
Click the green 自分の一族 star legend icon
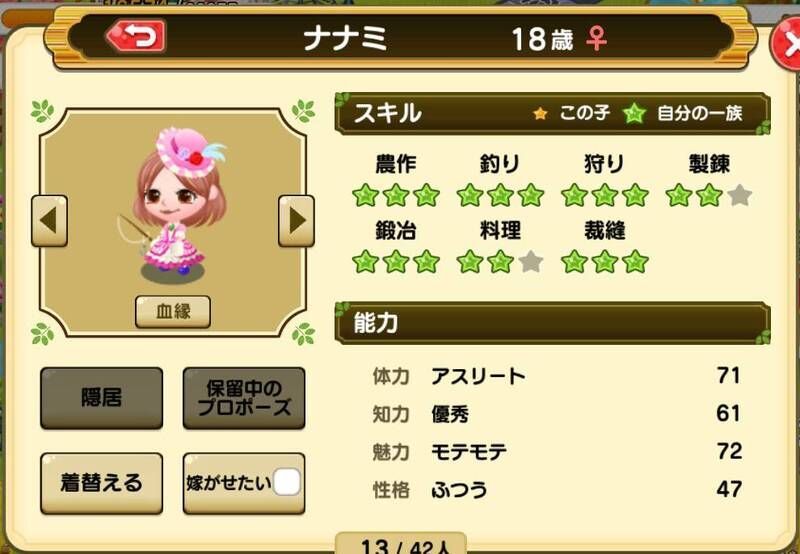tap(634, 113)
